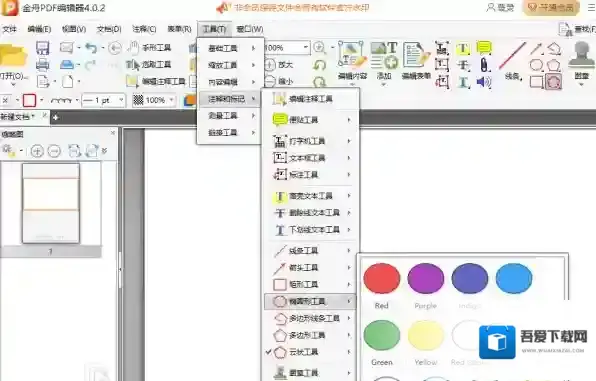Expand 基础工具 submenu
Image resolution: width=596 pixels, height=381 pixels.
click(x=230, y=48)
